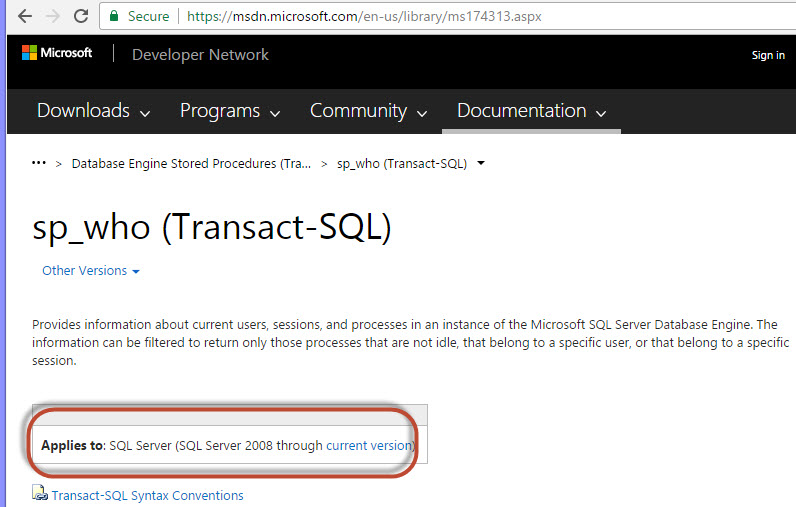Screen dimensions: 796x507
Task: Go to Developer Network home
Action: (x=200, y=55)
